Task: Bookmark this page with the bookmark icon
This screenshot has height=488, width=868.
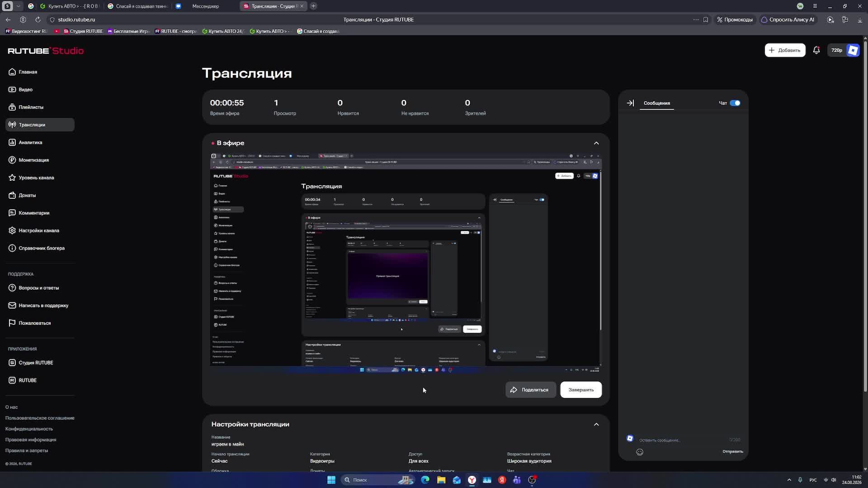Action: point(706,19)
